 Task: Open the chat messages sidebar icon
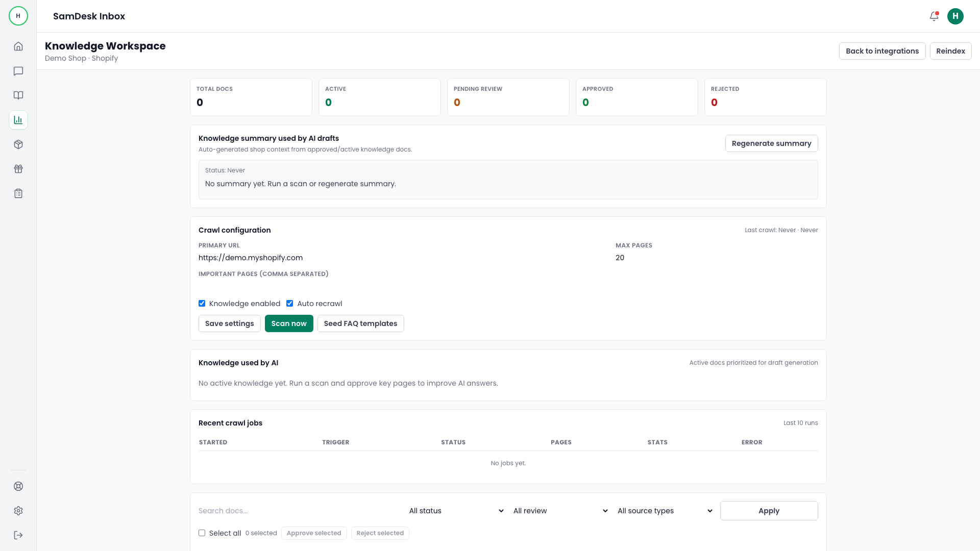(18, 71)
